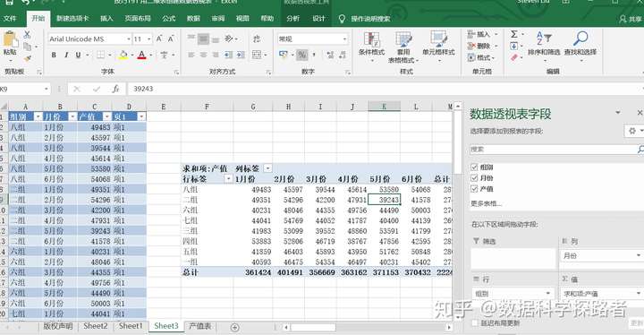The height and width of the screenshot is (335, 644).
Task: Open the 版权声明 sheet tab
Action: tap(58, 326)
